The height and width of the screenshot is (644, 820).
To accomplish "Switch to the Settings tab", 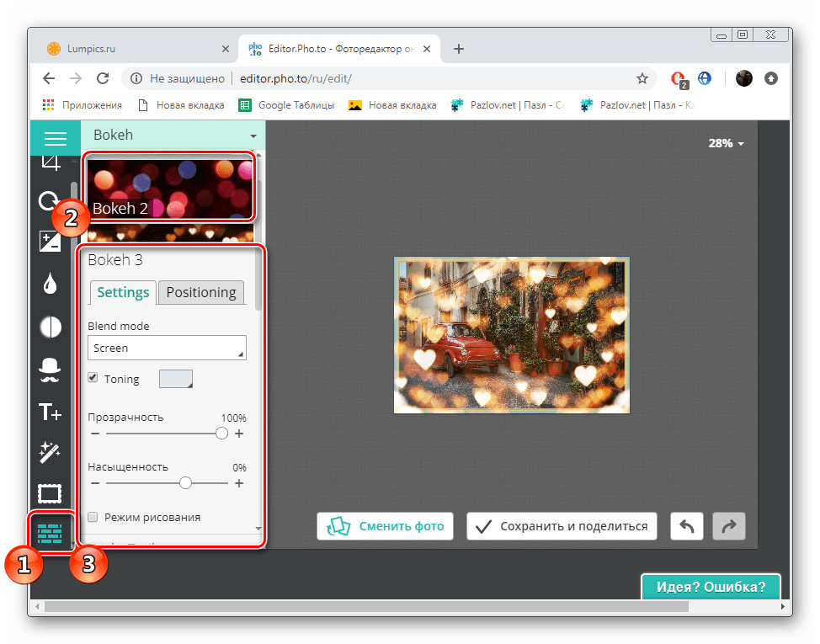I will coord(123,291).
